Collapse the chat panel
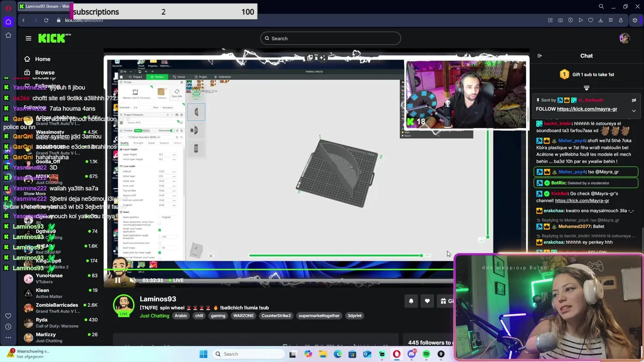The width and height of the screenshot is (644, 362). pos(539,56)
